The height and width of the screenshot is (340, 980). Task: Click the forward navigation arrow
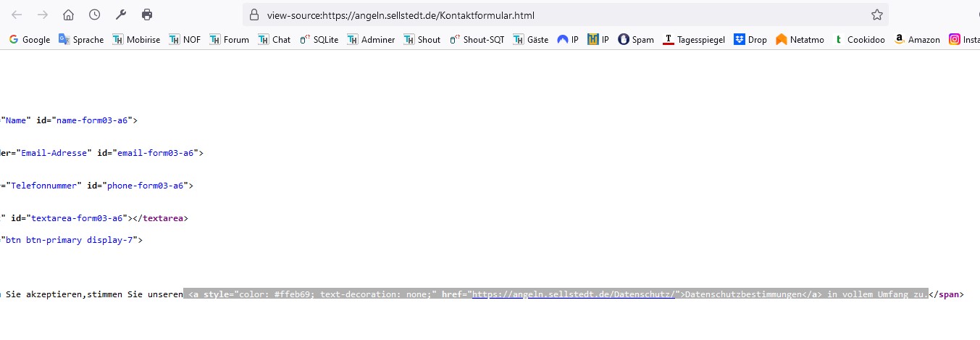[x=43, y=14]
